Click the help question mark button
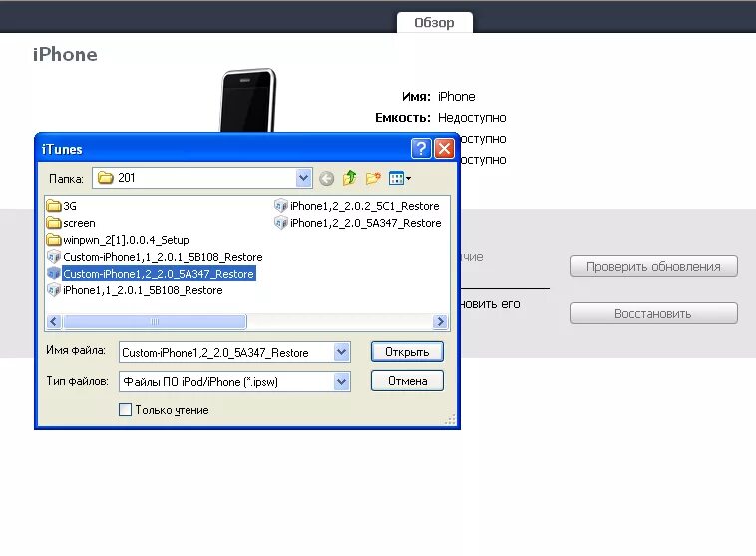 [x=421, y=148]
